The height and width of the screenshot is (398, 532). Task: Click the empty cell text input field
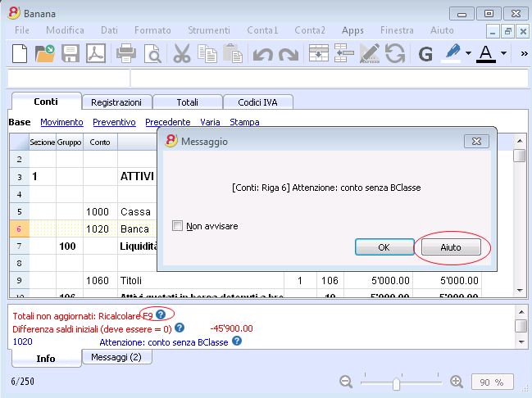coord(329,79)
